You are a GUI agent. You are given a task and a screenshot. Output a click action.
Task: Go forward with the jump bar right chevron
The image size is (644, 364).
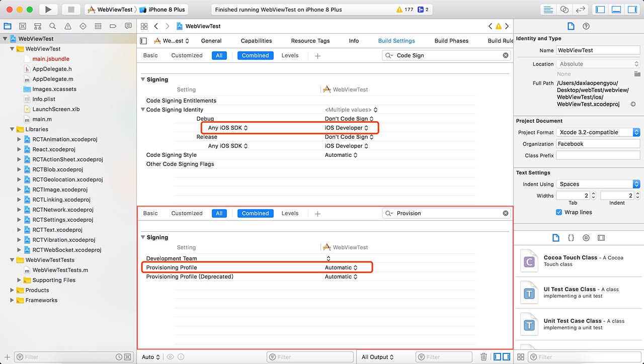click(x=168, y=26)
